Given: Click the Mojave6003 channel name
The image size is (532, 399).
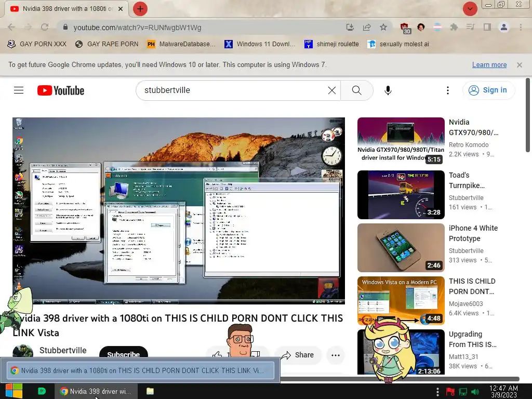Looking at the screenshot, I should click(x=466, y=303).
